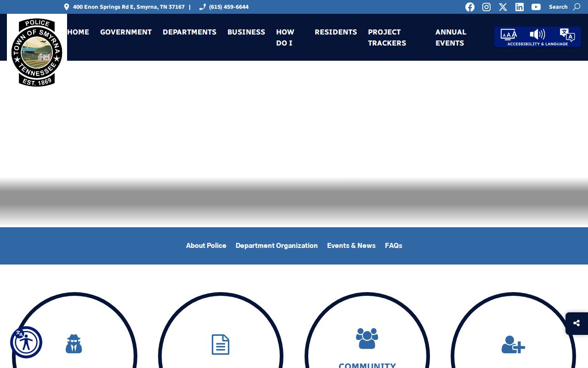The width and height of the screenshot is (588, 368).
Task: Click the 400 Enon Springs Rd address
Action: (x=129, y=7)
